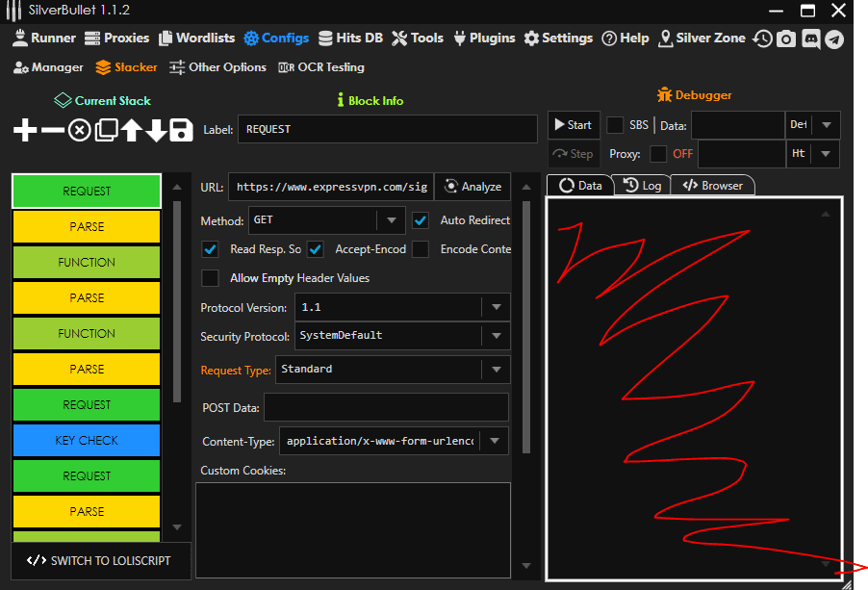Click the debugger proxy input field

click(742, 154)
